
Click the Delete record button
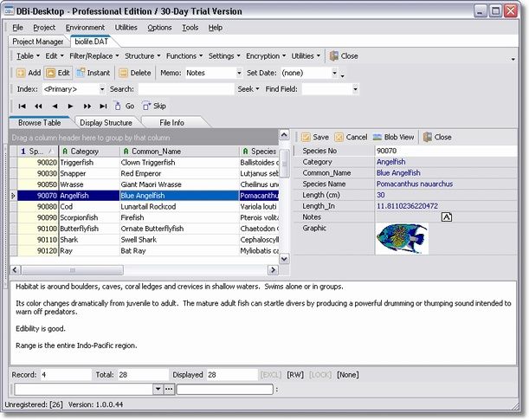point(134,73)
